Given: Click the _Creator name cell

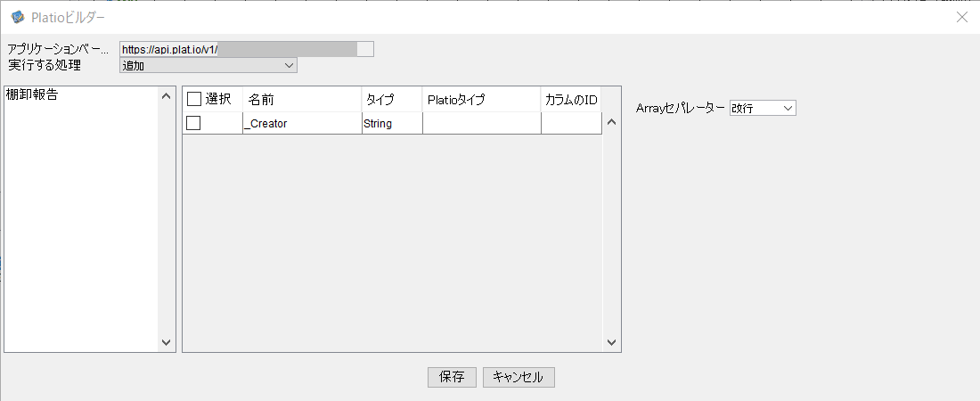Looking at the screenshot, I should click(x=303, y=123).
